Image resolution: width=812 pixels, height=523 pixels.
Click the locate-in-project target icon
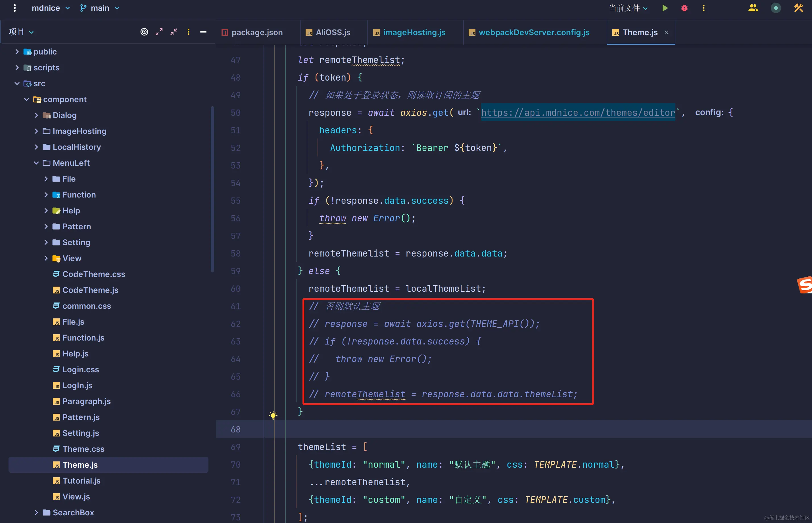point(144,32)
